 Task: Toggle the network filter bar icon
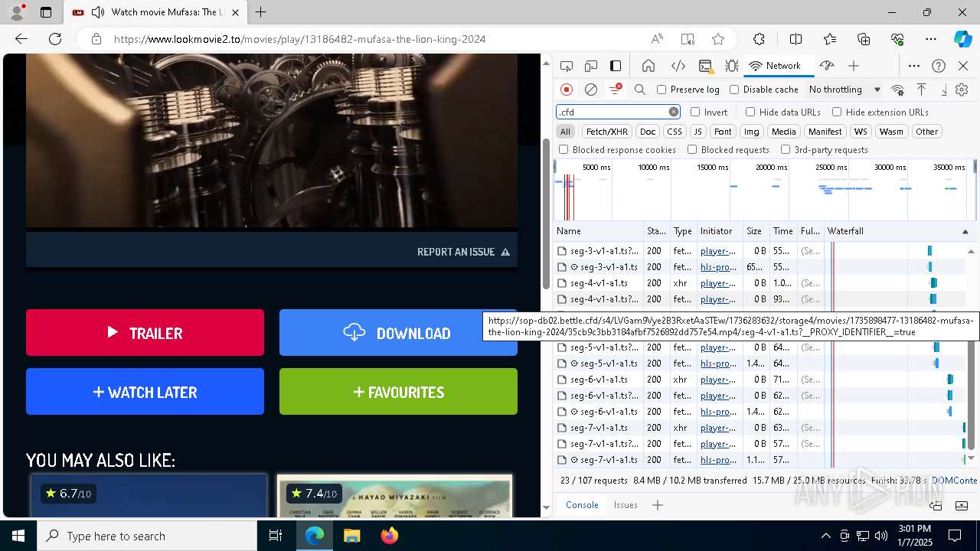pos(615,90)
